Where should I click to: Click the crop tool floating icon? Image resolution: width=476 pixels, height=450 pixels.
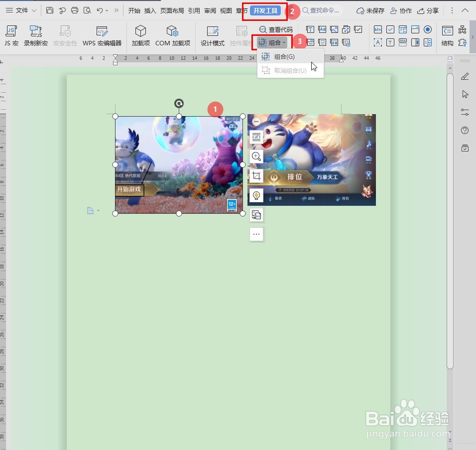(x=256, y=175)
